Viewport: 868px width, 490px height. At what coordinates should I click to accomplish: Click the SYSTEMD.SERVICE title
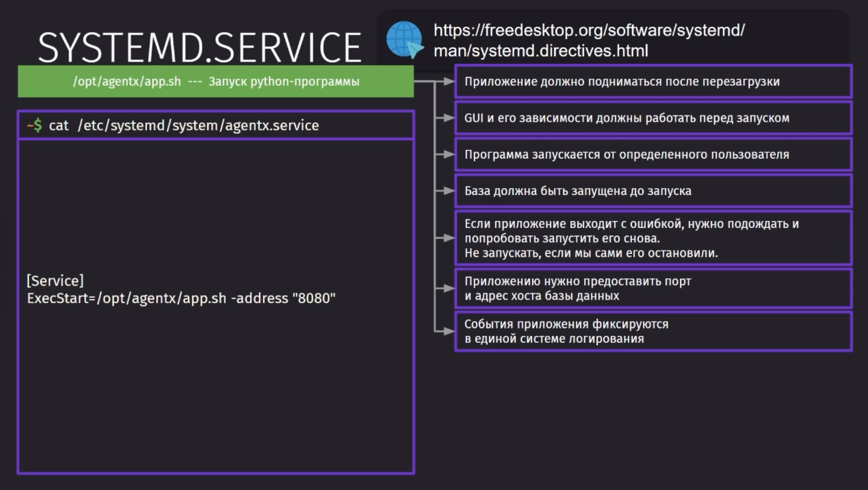point(199,47)
